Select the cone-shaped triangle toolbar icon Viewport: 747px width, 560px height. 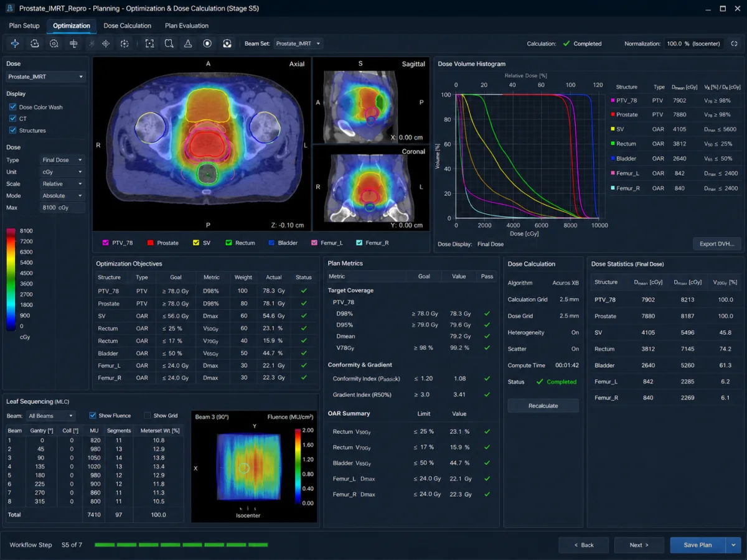coord(187,44)
